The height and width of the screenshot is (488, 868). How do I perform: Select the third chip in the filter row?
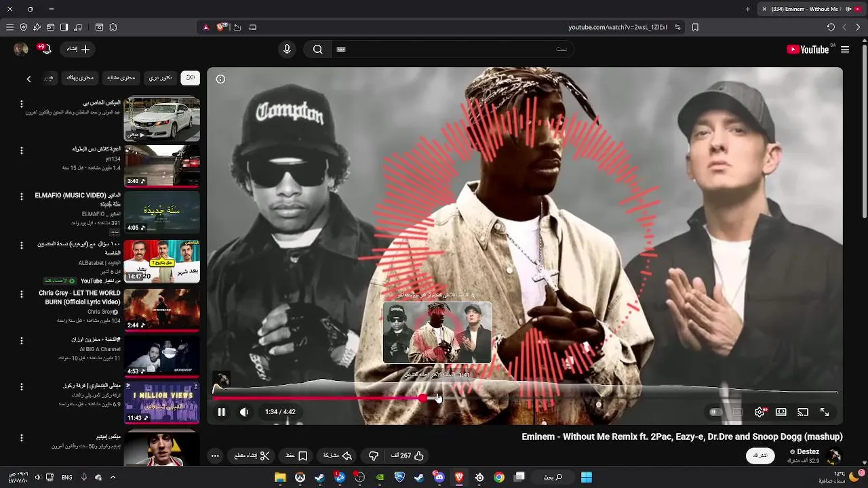coord(121,78)
